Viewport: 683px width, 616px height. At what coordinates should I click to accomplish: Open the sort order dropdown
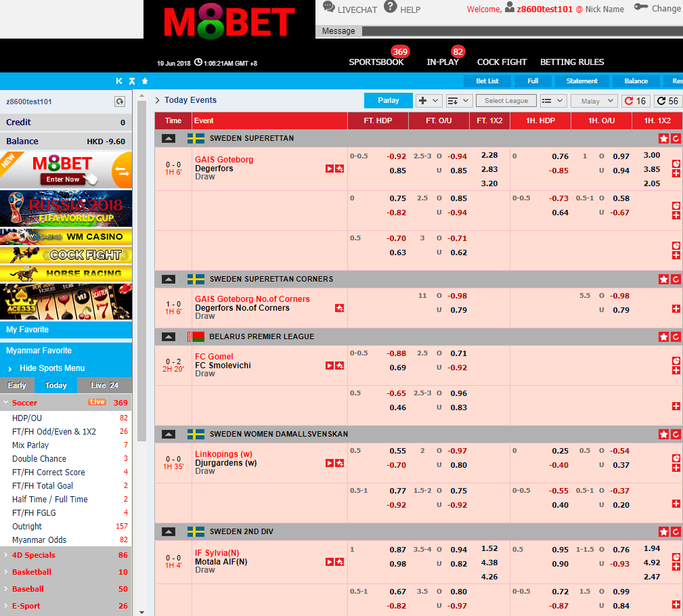pyautogui.click(x=459, y=101)
